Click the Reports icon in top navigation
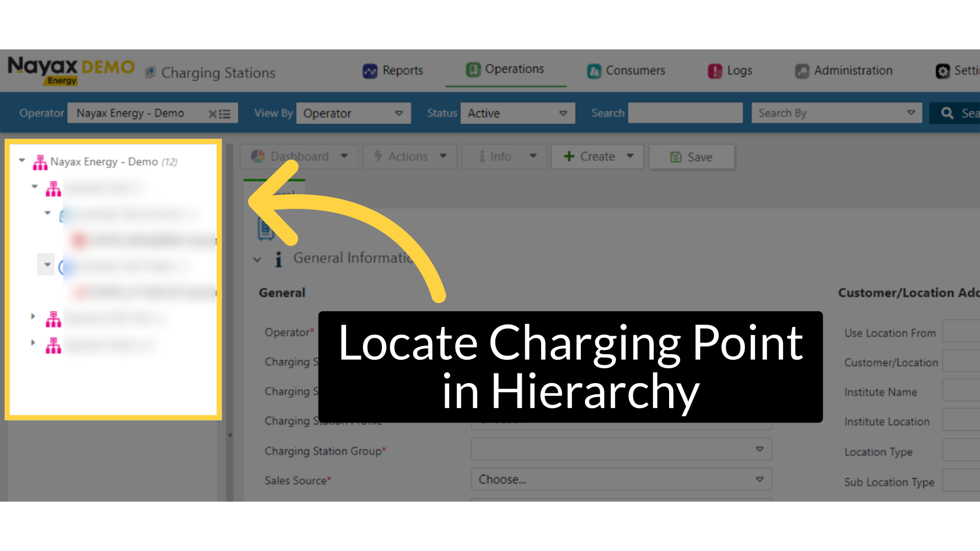 pyautogui.click(x=370, y=71)
